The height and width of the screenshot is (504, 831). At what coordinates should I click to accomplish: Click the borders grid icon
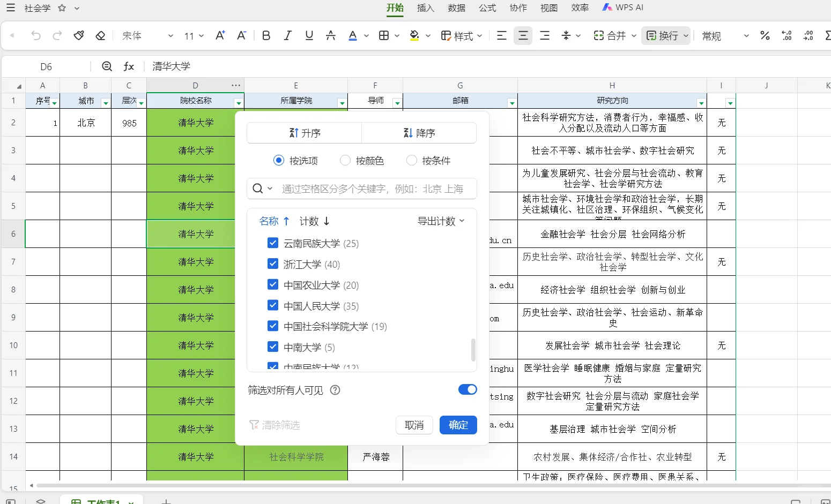384,36
